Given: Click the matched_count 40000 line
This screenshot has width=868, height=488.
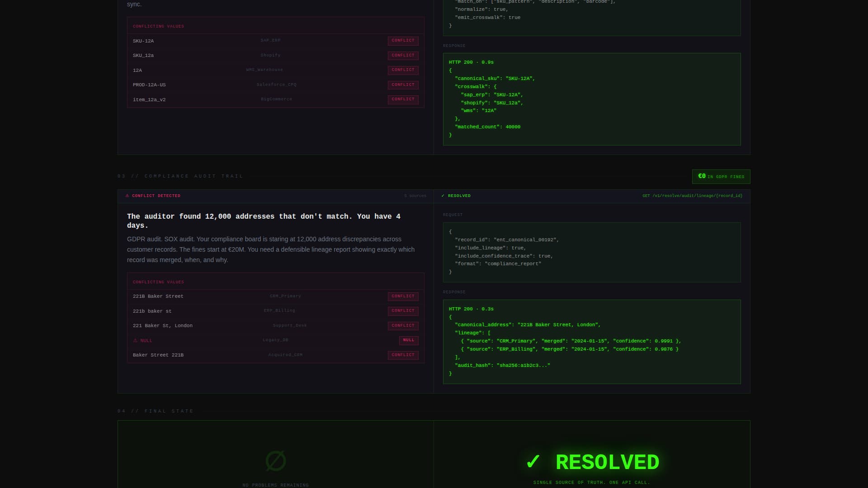Looking at the screenshot, I should point(487,127).
